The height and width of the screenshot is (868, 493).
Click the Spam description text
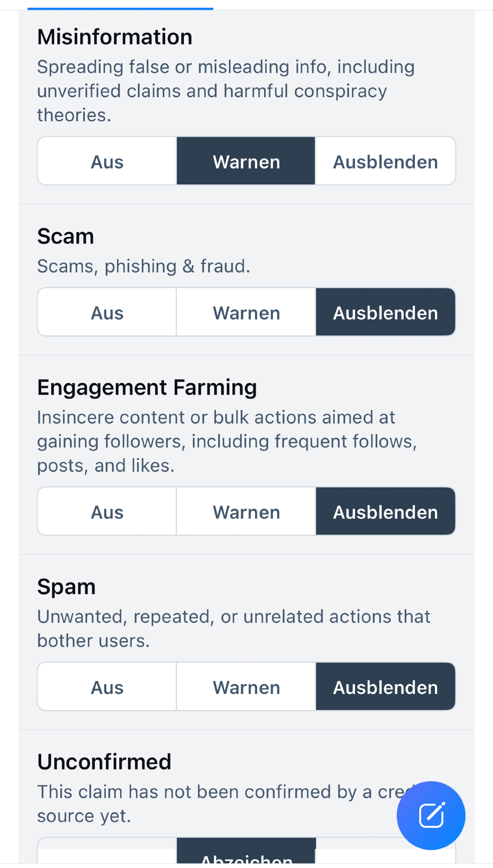(x=233, y=628)
